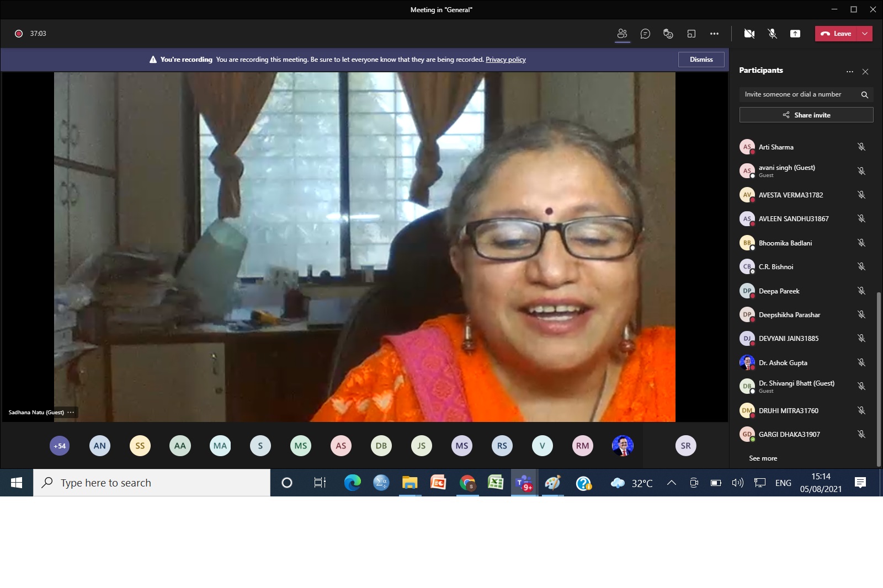883x588 pixels.
Task: Open the reactions raise hand icon
Action: pyautogui.click(x=668, y=34)
